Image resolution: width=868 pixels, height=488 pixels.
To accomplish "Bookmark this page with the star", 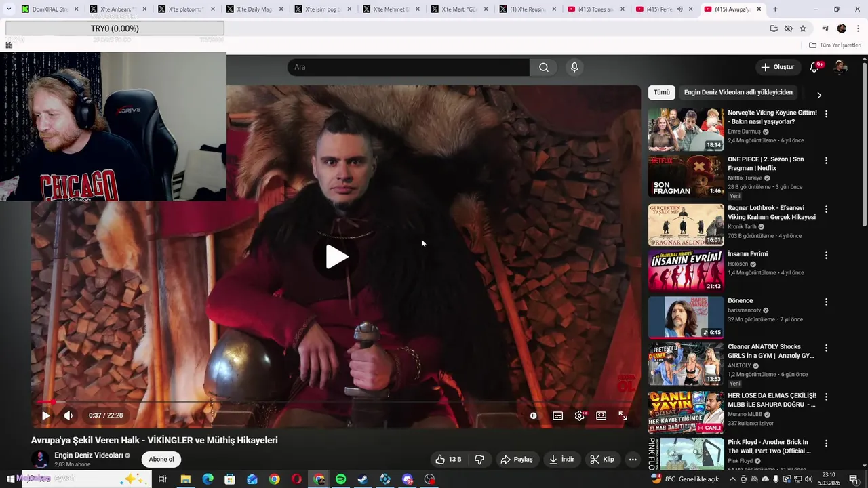I will tap(803, 28).
